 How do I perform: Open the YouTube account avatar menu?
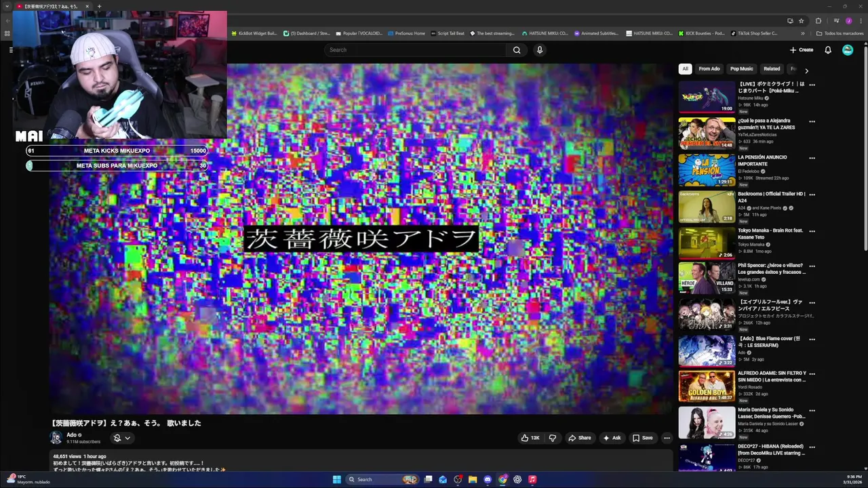848,49
